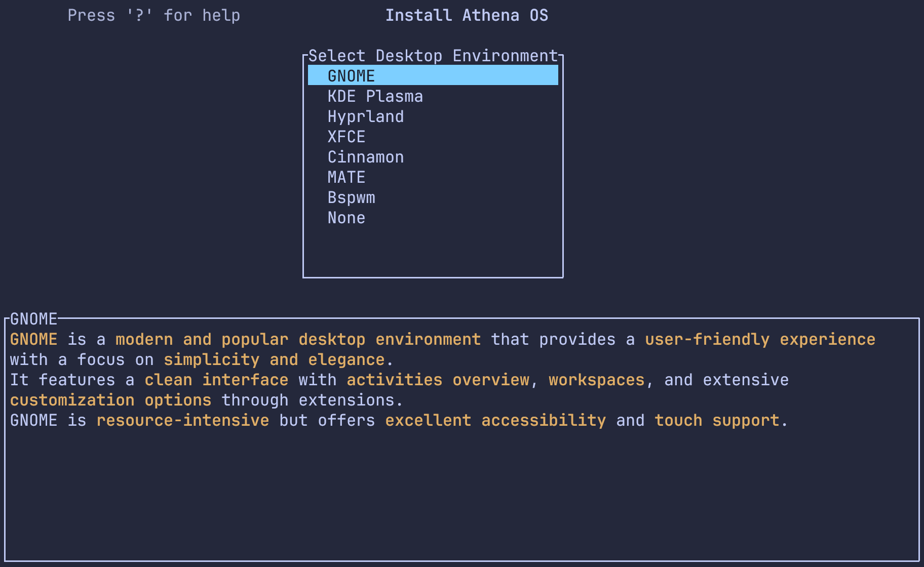This screenshot has height=567, width=924.
Task: Click the highlighted word "workspaces"
Action: [596, 380]
